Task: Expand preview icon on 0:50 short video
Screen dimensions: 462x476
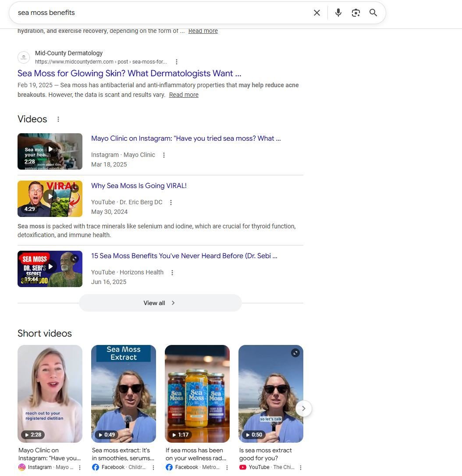Action: 295,353
